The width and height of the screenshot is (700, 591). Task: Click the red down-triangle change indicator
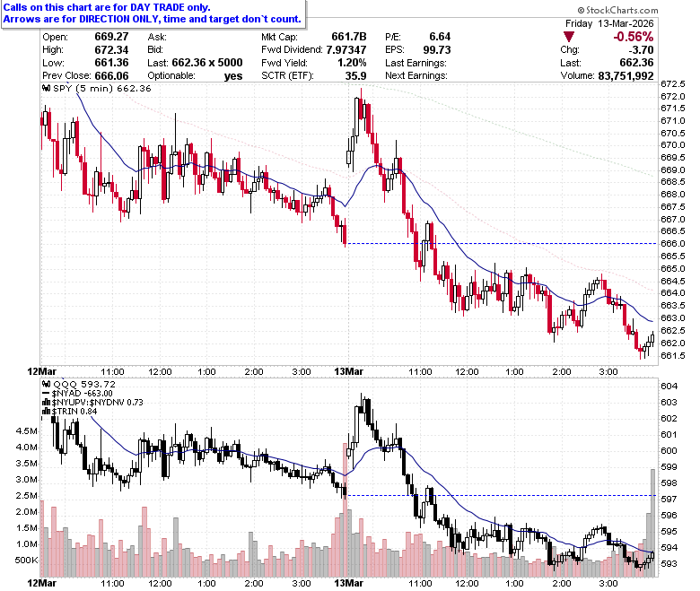[569, 37]
